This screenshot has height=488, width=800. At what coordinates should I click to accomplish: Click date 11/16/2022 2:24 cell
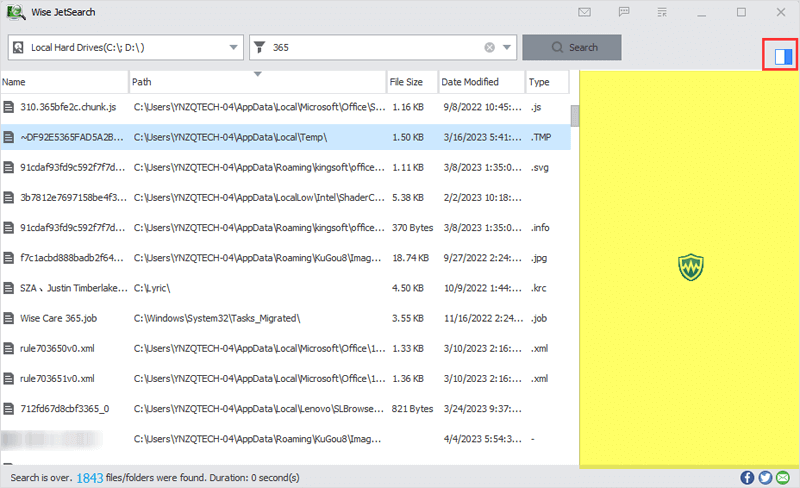(x=483, y=318)
